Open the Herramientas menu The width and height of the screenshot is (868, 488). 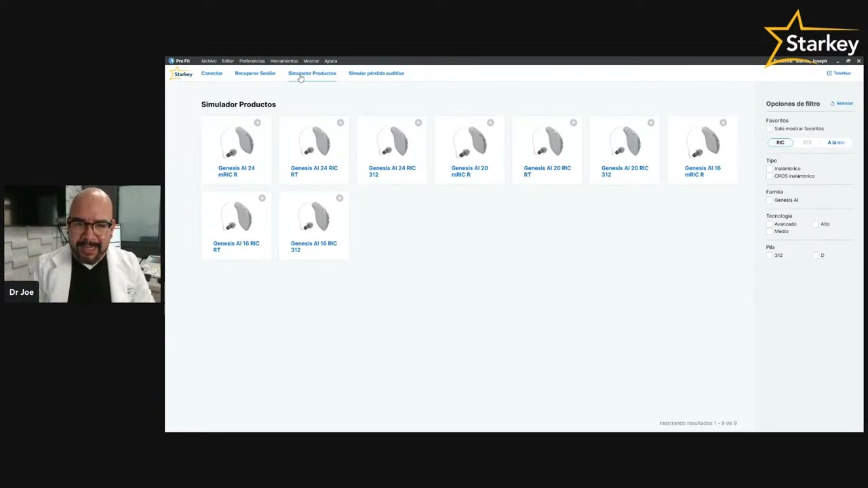coord(284,61)
